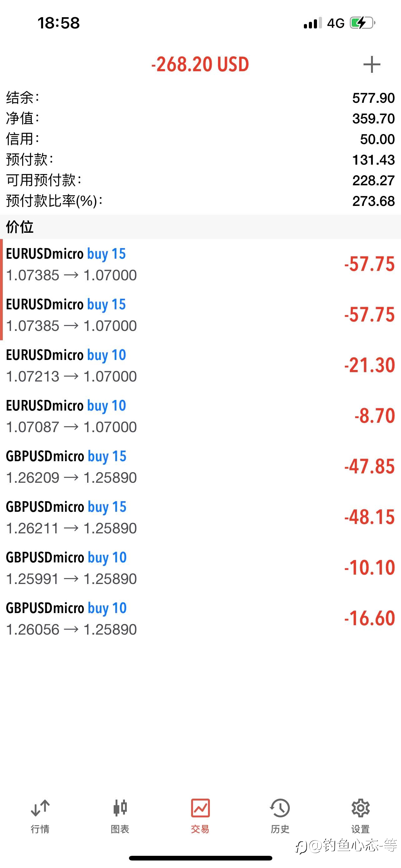Screen dimensions: 401x868
Task: Select GBPUSDmicro position opened at 1.26211
Action: [200, 517]
